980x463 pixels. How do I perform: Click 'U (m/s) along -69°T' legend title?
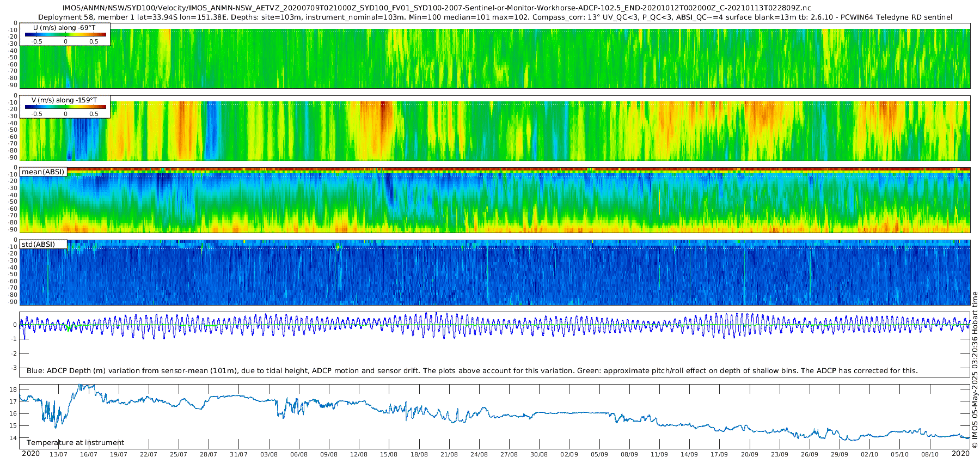coord(64,28)
